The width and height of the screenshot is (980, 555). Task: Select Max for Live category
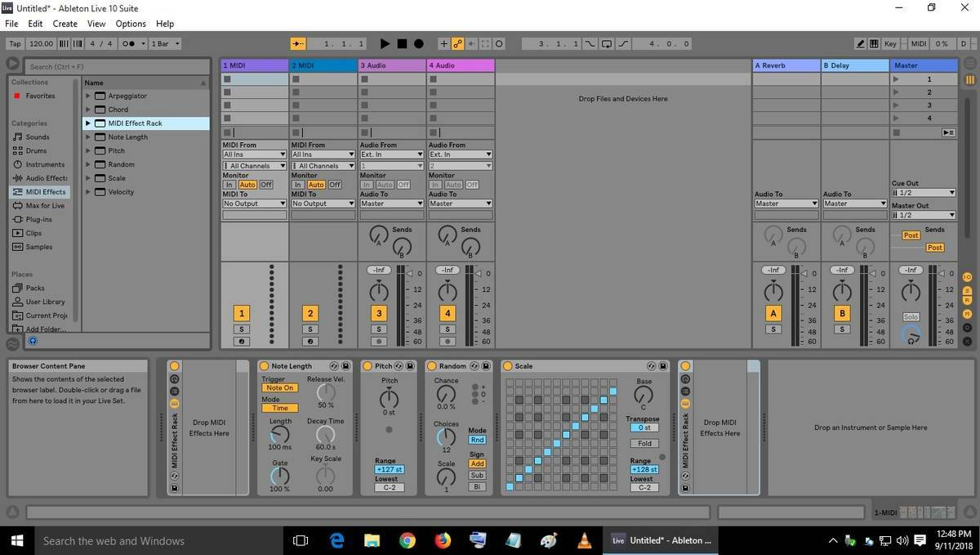pos(45,205)
